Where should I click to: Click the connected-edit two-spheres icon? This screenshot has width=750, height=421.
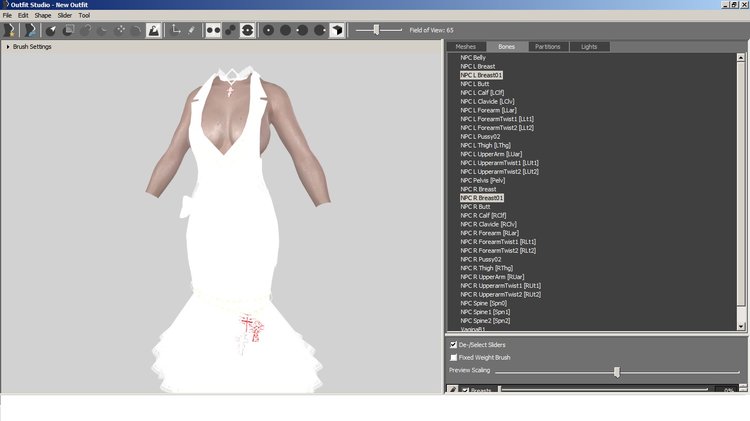[x=231, y=30]
